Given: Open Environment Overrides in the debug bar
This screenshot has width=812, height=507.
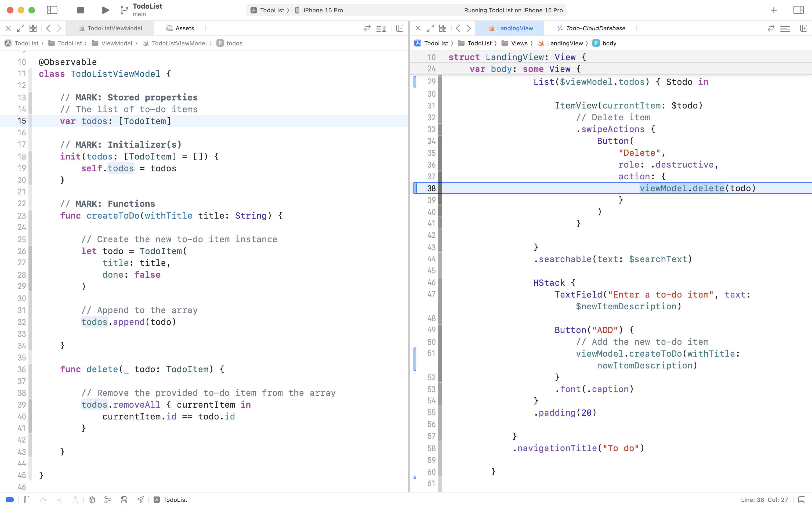Looking at the screenshot, I should point(124,500).
